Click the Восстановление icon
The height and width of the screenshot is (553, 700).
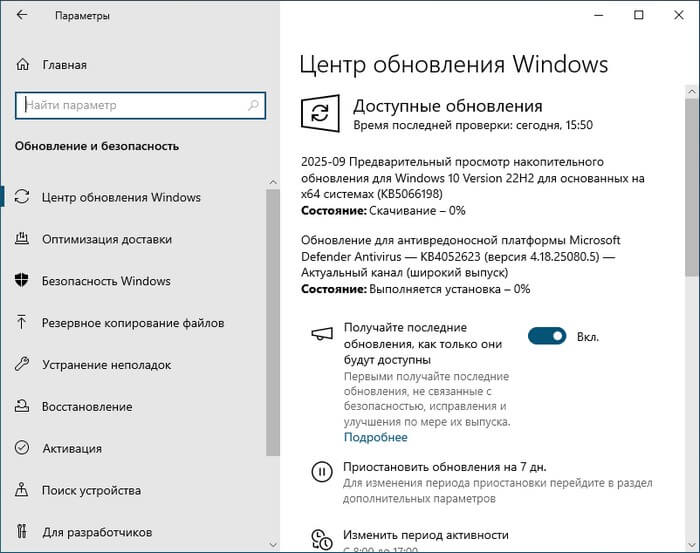23,407
